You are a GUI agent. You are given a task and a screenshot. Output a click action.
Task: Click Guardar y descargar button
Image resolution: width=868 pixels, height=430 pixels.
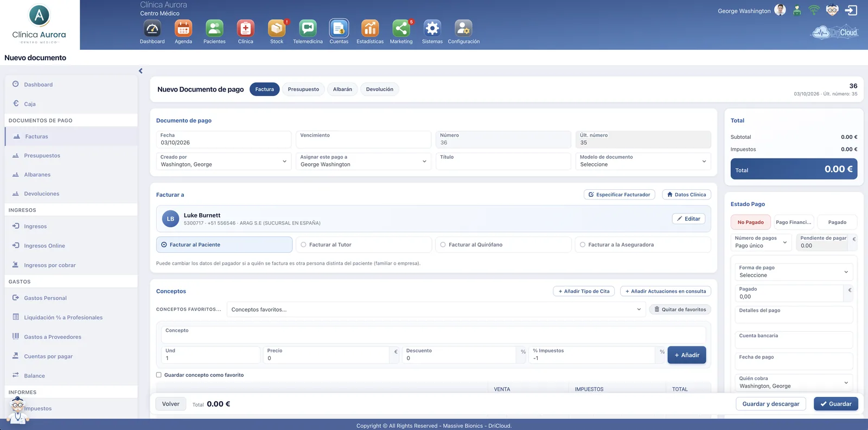point(771,404)
